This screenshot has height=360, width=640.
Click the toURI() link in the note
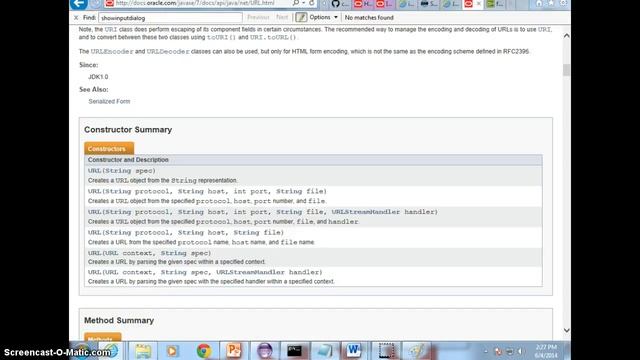[x=221, y=37]
